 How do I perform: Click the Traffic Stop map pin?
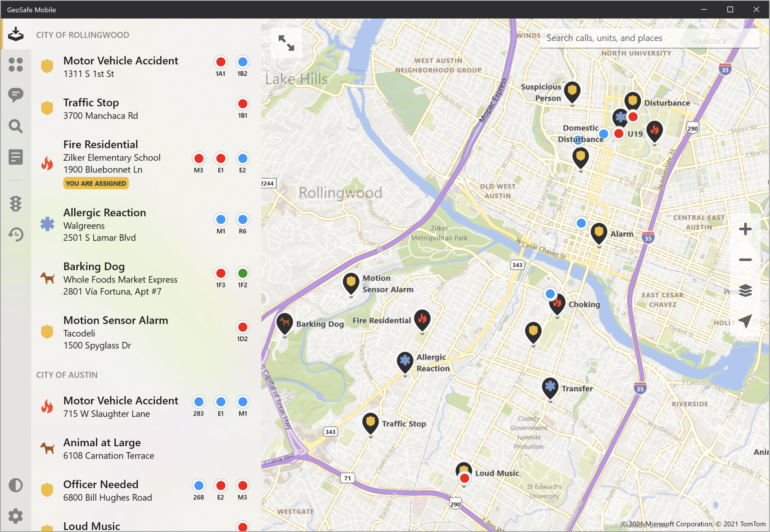click(x=371, y=423)
